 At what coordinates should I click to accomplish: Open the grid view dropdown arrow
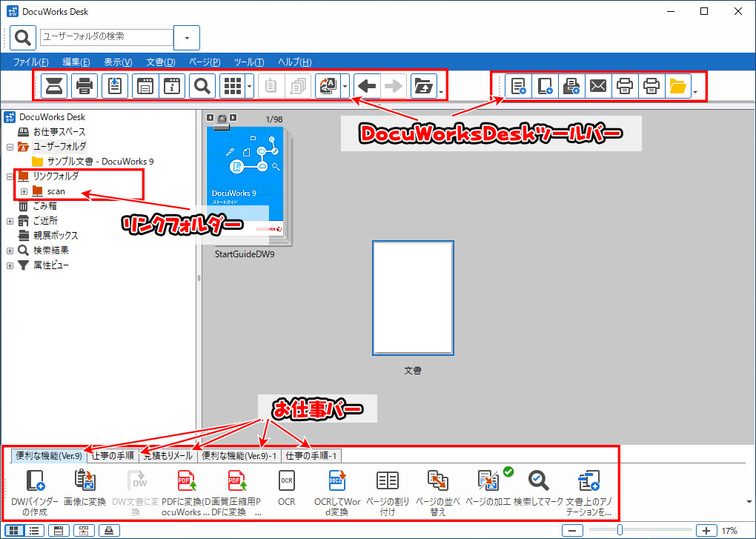click(249, 86)
